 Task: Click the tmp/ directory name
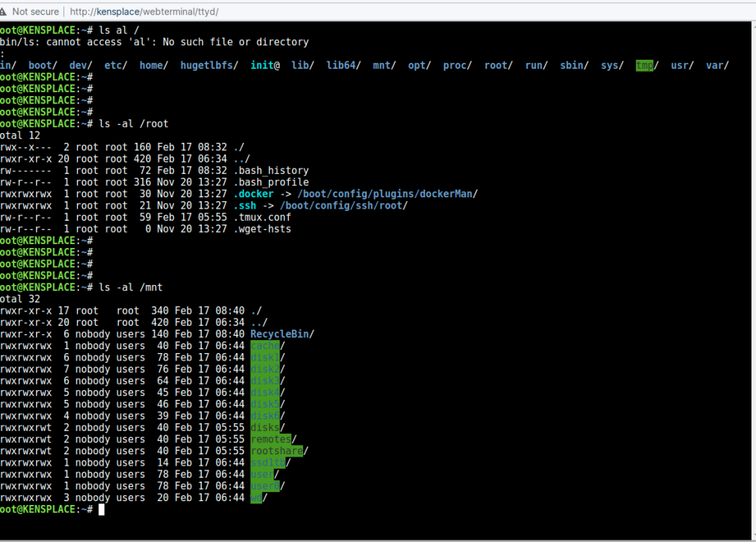pos(647,65)
